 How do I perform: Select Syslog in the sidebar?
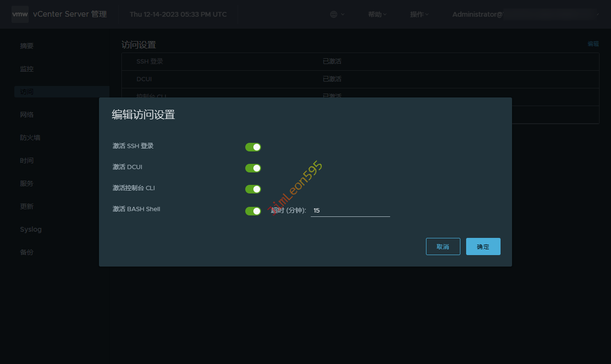tap(31, 229)
